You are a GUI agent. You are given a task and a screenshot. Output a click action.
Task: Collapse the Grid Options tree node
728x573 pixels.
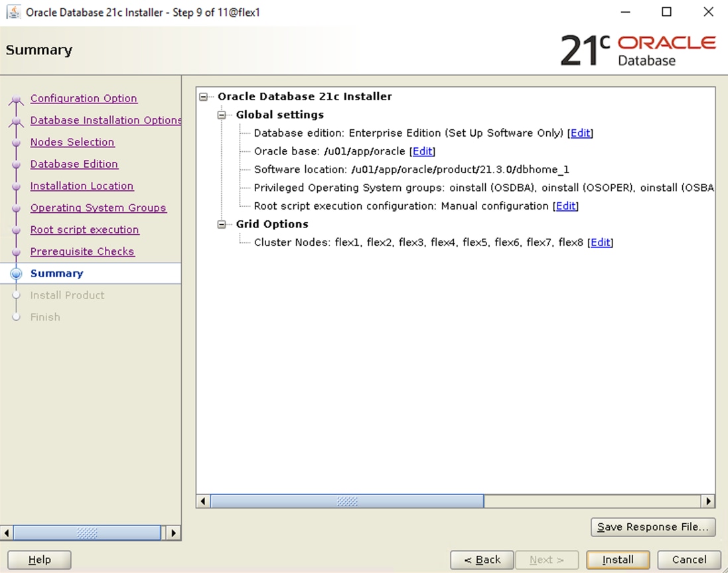222,225
